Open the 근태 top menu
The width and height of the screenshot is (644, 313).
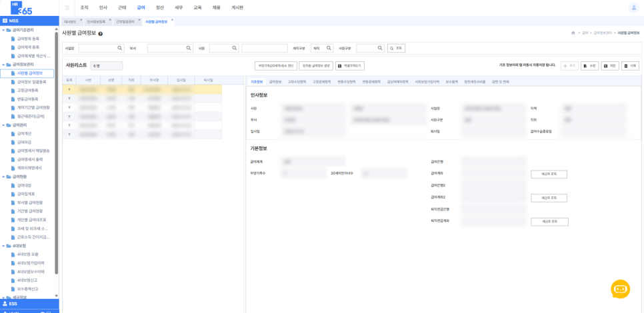[122, 8]
